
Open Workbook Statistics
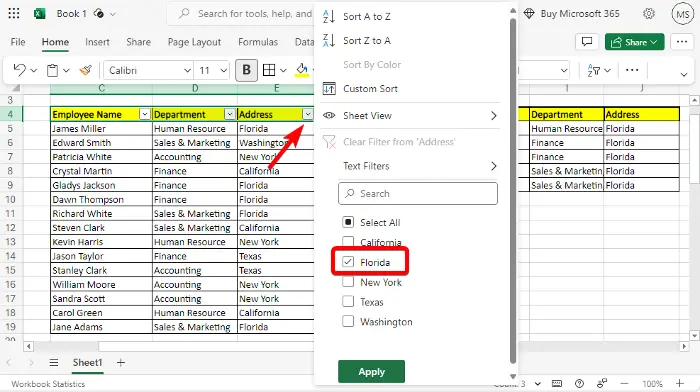click(48, 384)
